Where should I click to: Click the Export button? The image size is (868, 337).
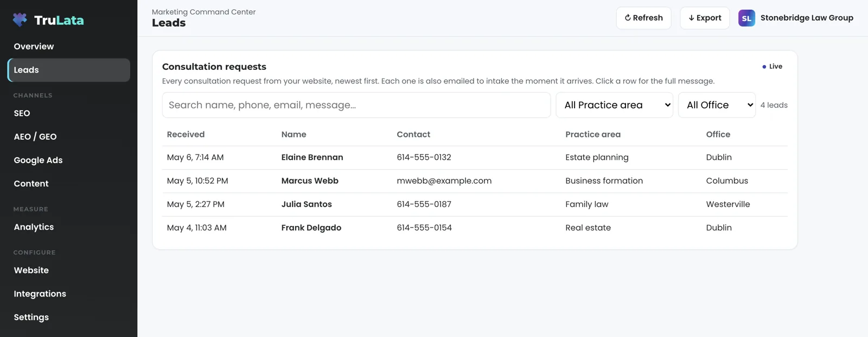coord(705,18)
